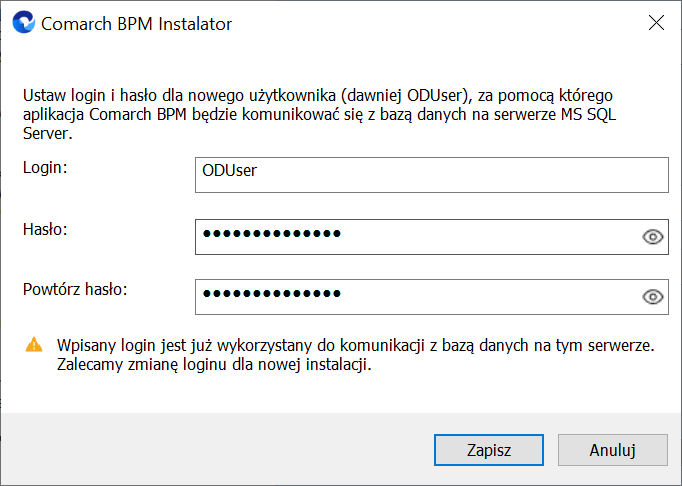This screenshot has width=682, height=486.
Task: Click the empty gray footer left of Zapisz
Action: pos(217,450)
